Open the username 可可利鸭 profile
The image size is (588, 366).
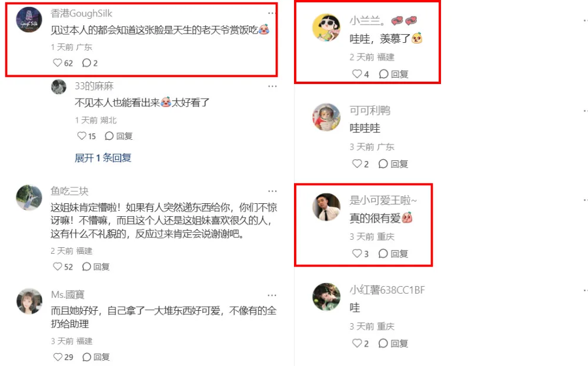point(370,110)
